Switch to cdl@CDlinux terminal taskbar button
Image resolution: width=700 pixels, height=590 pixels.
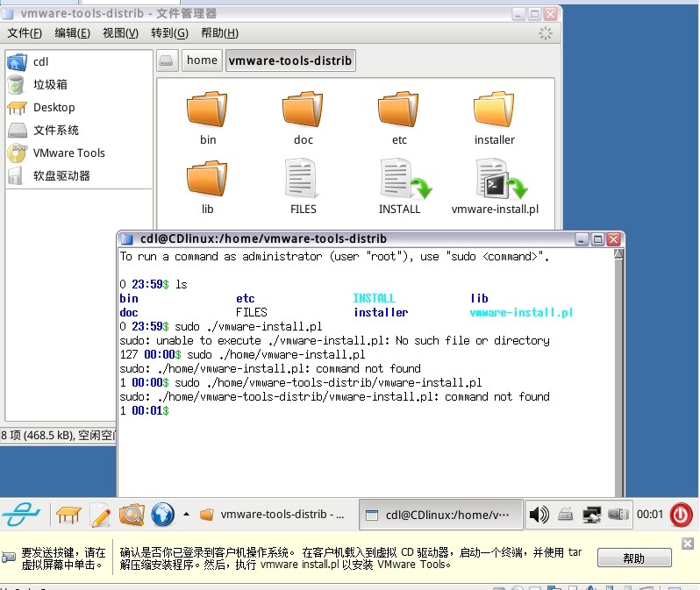[x=440, y=515]
